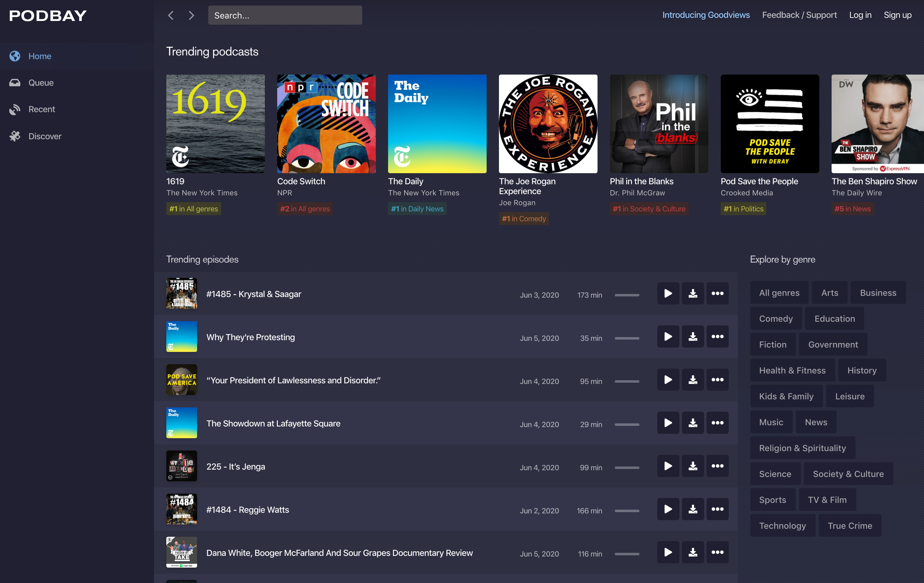Select the Society & Culture genre

pyautogui.click(x=848, y=474)
